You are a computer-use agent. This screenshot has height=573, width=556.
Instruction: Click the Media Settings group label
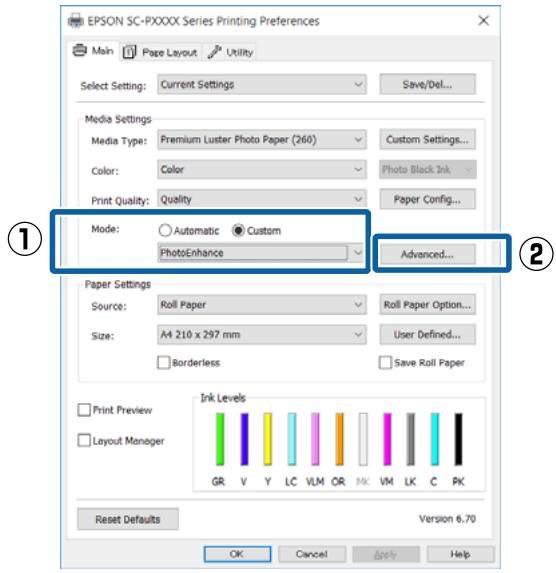click(118, 119)
